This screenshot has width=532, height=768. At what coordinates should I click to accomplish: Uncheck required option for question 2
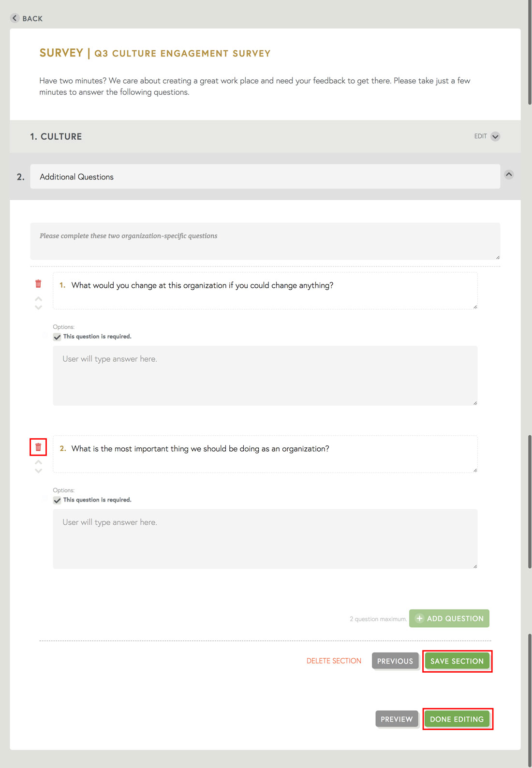[57, 500]
